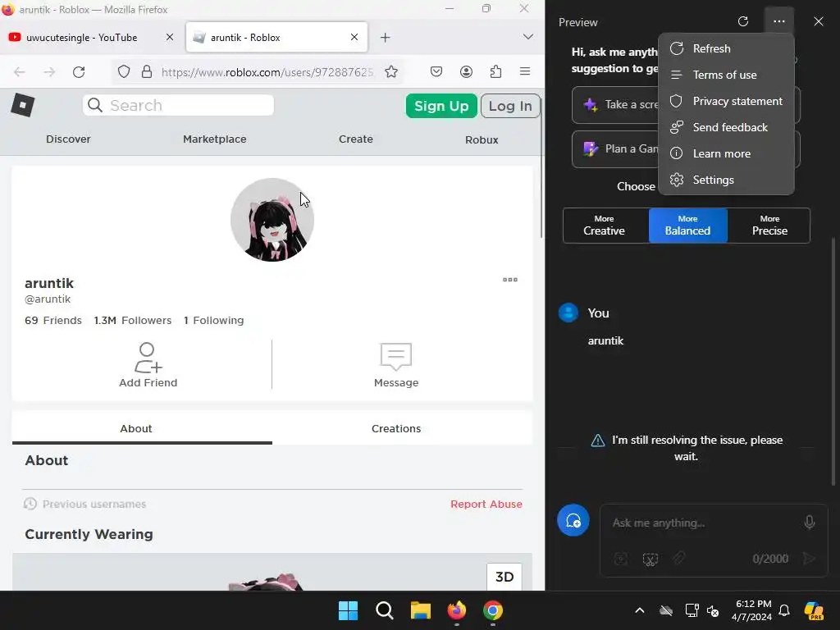List all tabs with chevron dropdown
Viewport: 840px width, 630px height.
pos(527,37)
